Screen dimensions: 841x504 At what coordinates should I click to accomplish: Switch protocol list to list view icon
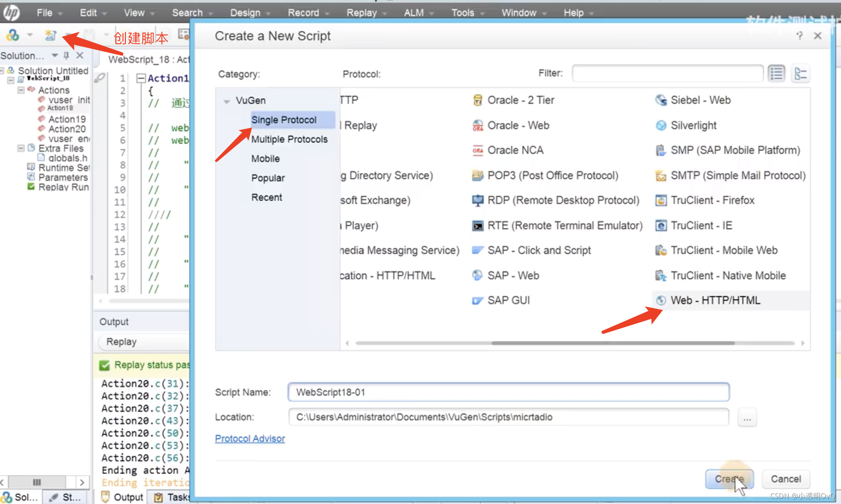pyautogui.click(x=776, y=73)
